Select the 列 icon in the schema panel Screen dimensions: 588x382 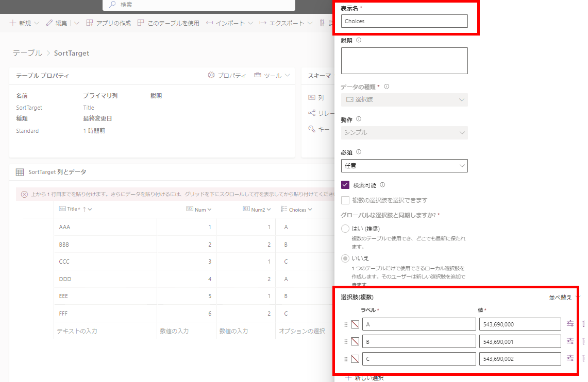pos(312,96)
